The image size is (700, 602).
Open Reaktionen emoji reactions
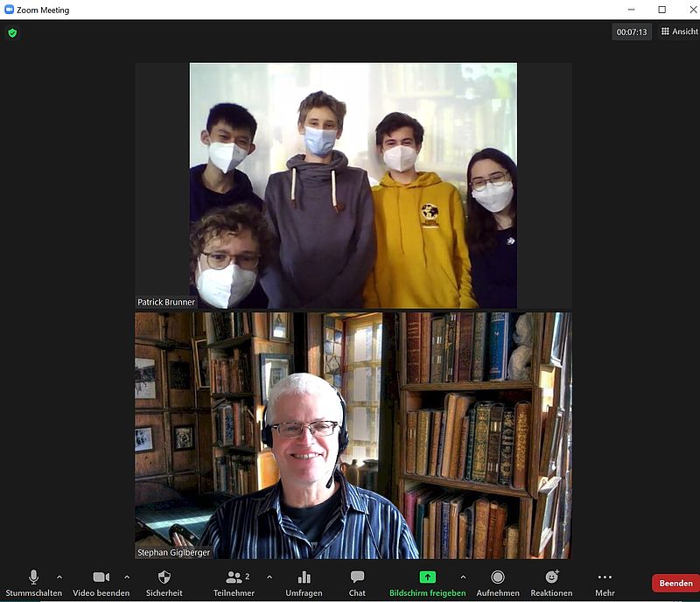pos(551,583)
